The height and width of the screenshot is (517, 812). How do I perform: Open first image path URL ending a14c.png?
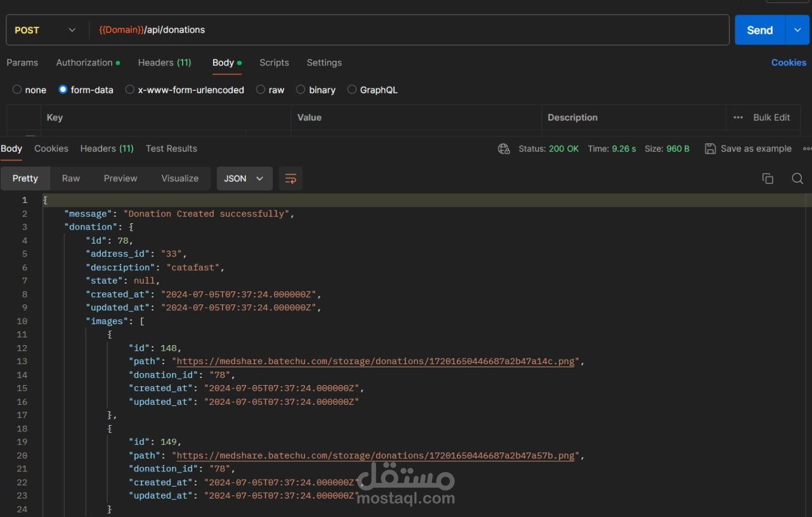coord(376,362)
